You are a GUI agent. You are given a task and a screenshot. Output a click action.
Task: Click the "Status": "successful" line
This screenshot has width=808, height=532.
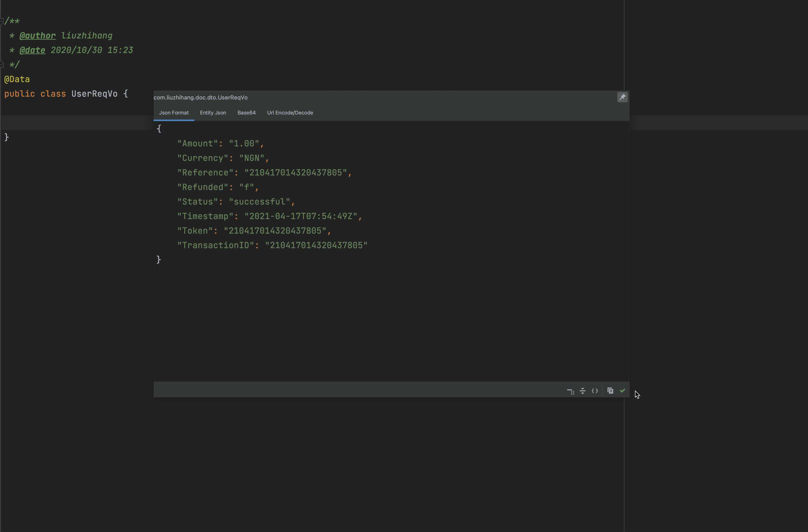coord(236,202)
